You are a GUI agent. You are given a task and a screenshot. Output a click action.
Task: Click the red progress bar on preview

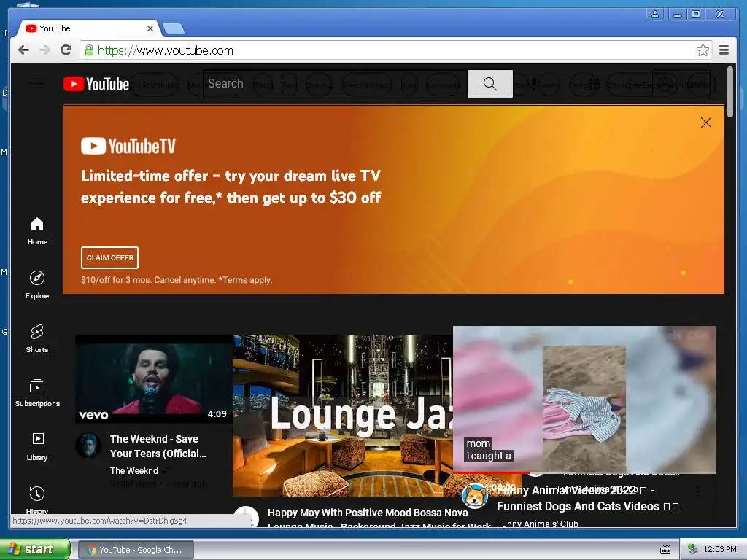point(491,472)
